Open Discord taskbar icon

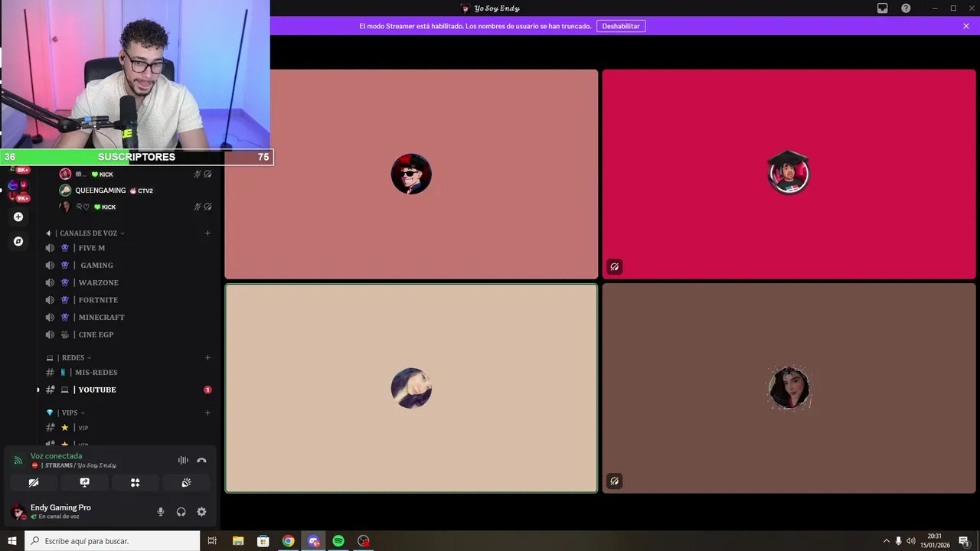[313, 541]
